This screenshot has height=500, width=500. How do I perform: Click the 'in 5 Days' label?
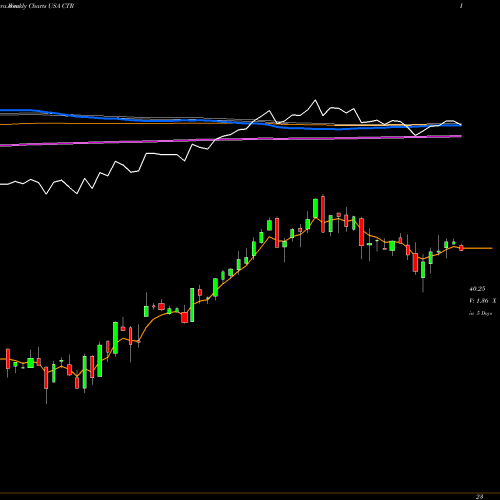pyautogui.click(x=481, y=313)
